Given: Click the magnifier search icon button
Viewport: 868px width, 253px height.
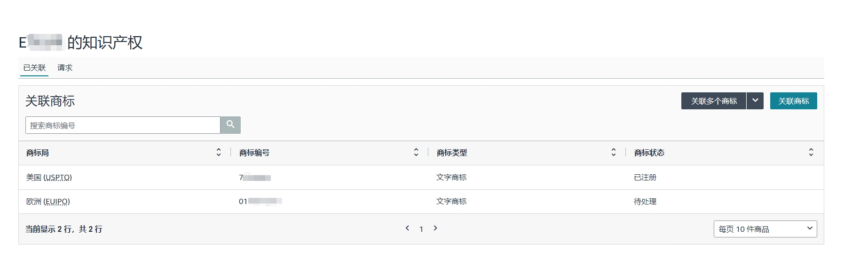Looking at the screenshot, I should tap(230, 125).
